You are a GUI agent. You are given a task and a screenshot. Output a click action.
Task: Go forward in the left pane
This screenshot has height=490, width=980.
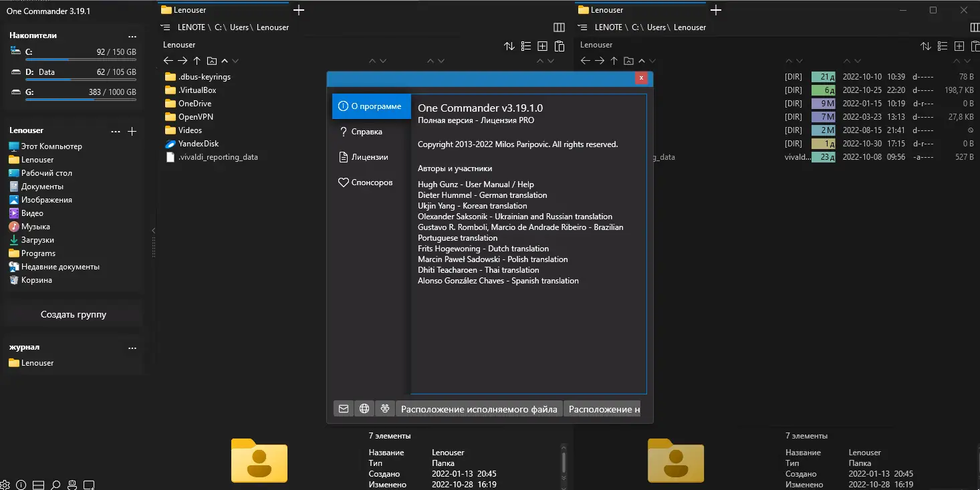[x=182, y=61]
